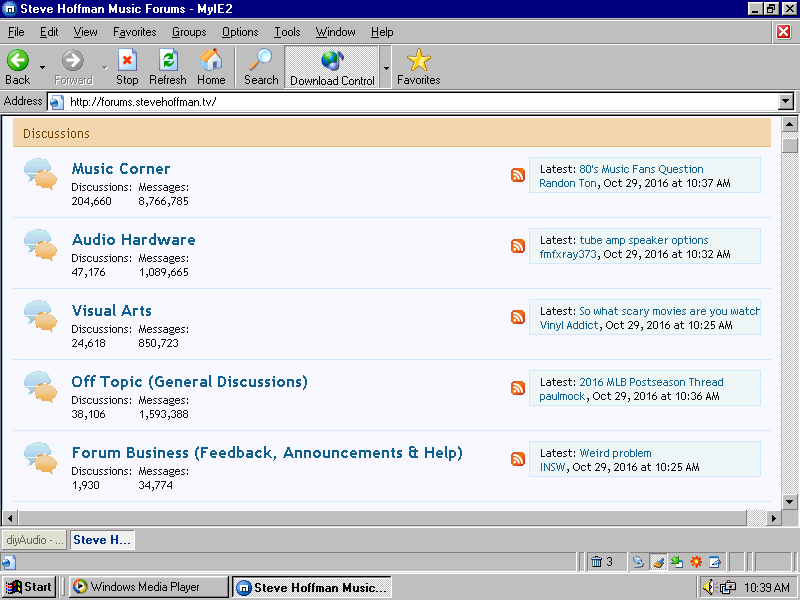The height and width of the screenshot is (600, 800).
Task: Open the View menu
Action: click(85, 32)
